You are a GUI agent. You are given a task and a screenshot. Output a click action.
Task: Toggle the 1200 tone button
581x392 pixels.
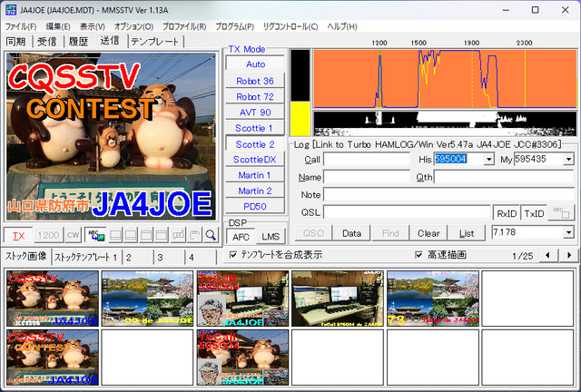(x=48, y=235)
